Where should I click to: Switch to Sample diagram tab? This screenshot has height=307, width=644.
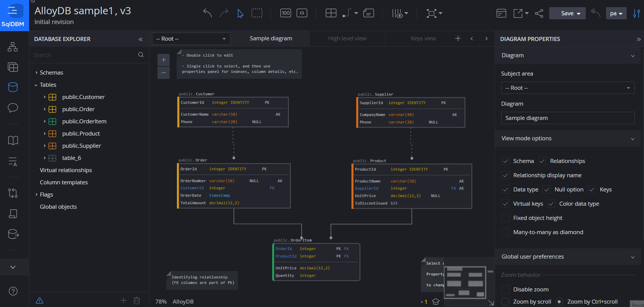[271, 39]
